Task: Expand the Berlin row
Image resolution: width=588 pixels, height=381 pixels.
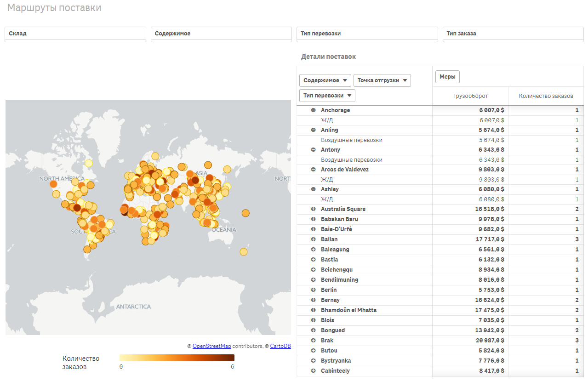Action: point(314,290)
